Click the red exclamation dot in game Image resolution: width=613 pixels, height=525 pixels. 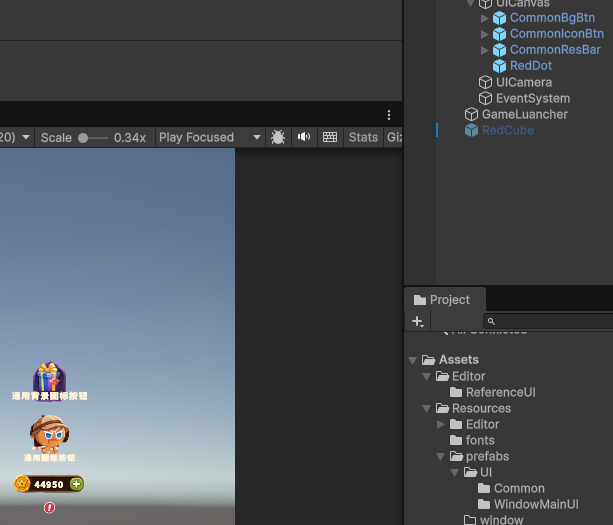[x=49, y=507]
